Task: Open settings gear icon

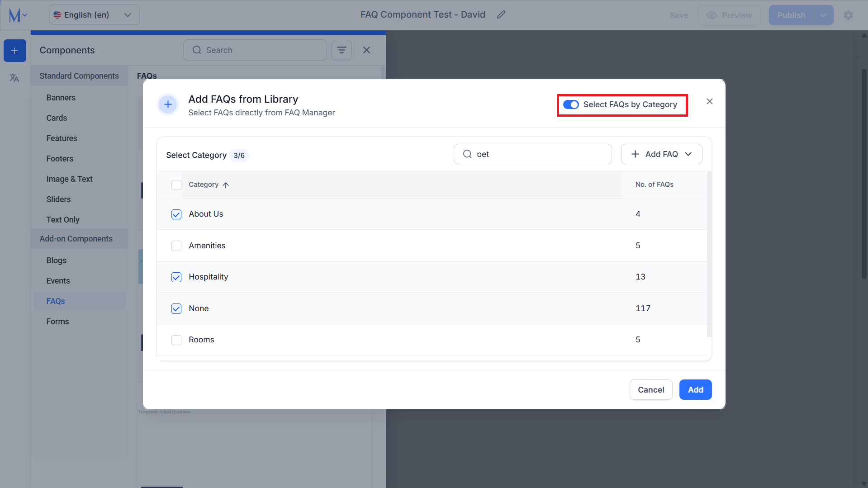Action: (849, 15)
